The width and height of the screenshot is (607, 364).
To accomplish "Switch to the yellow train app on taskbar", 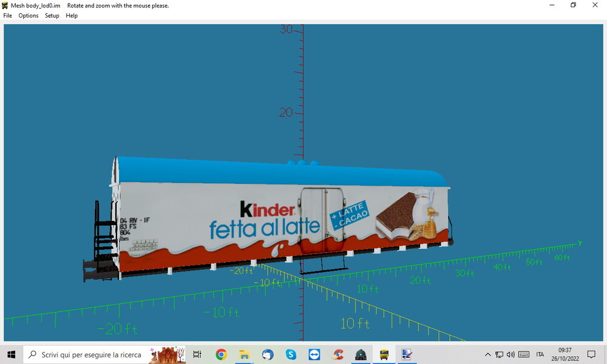I will pyautogui.click(x=384, y=354).
